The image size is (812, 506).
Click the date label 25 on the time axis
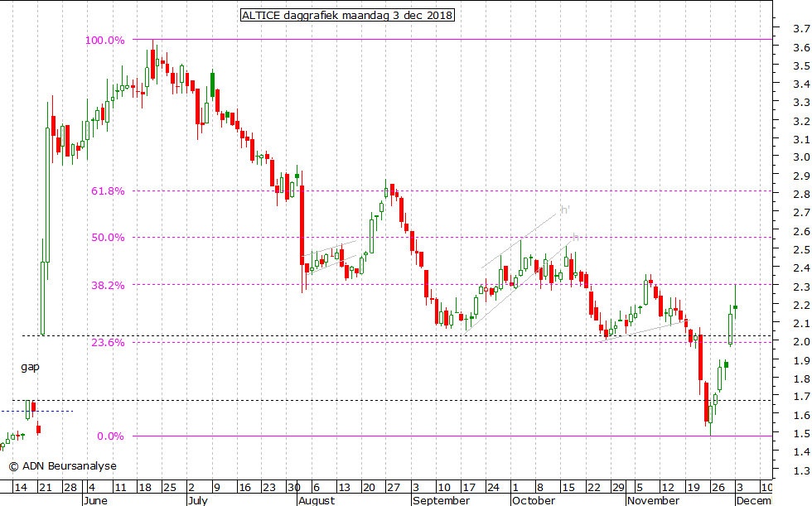point(170,488)
